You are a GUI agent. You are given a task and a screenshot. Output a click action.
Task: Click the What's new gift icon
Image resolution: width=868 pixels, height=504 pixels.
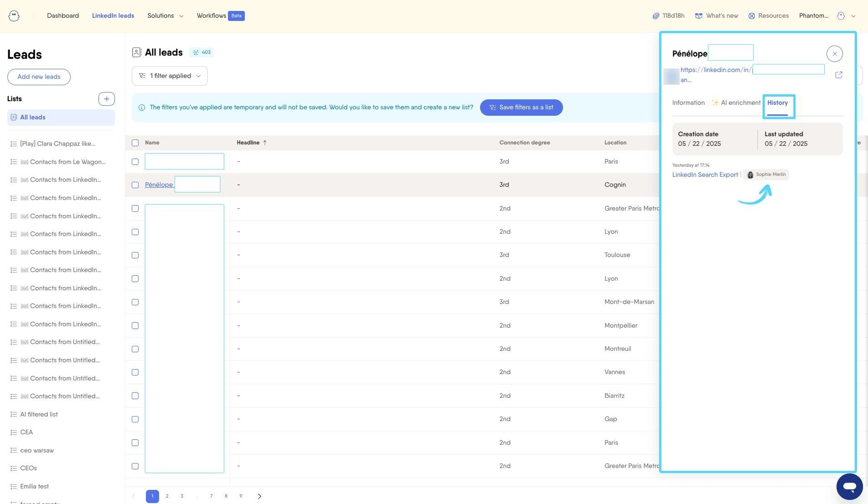[698, 16]
